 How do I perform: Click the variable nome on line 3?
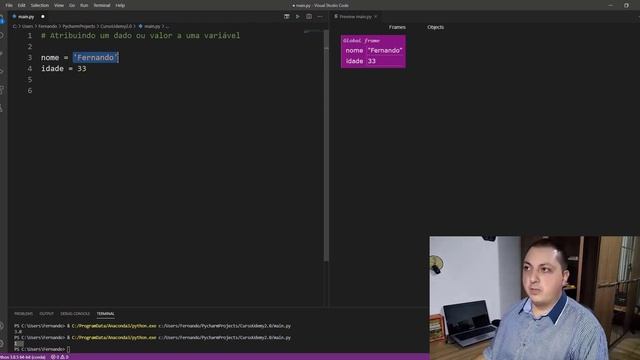[x=50, y=58]
